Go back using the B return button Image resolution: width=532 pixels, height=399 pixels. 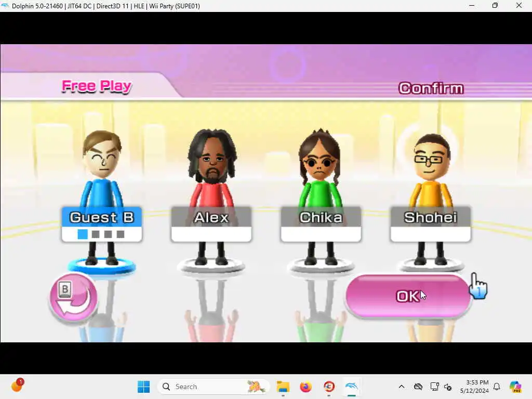(x=74, y=298)
